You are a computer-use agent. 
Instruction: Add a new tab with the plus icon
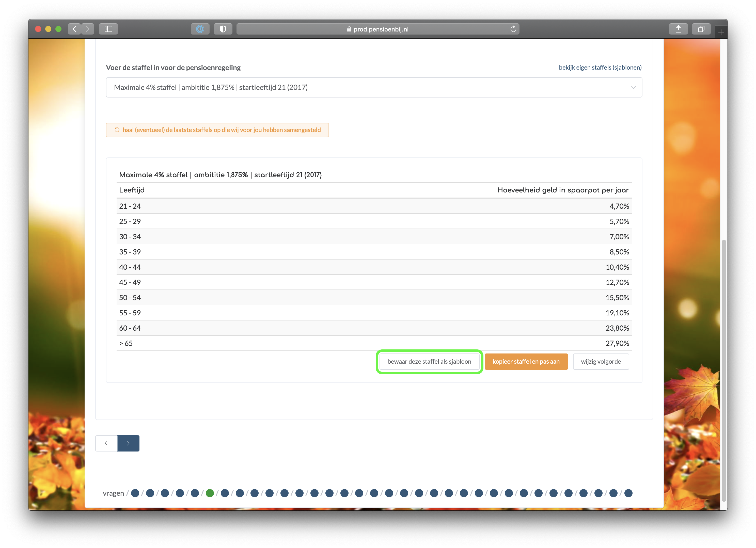pyautogui.click(x=721, y=32)
